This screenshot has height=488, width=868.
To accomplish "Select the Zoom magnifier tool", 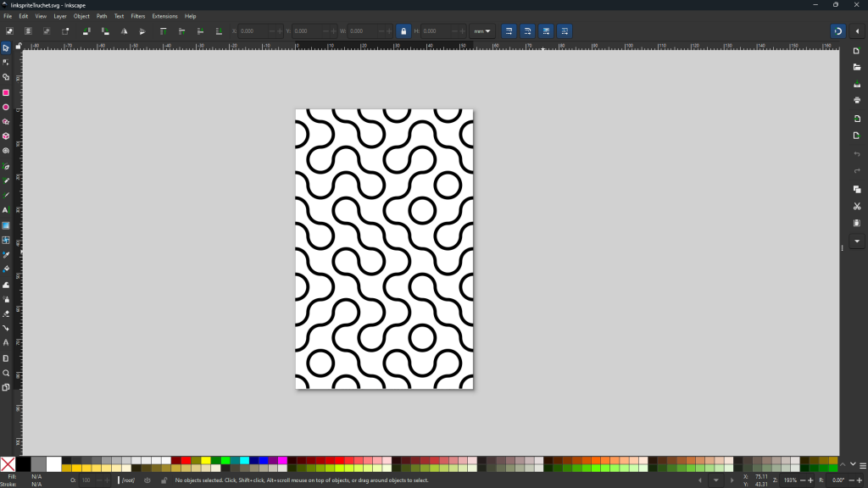I will 6,373.
